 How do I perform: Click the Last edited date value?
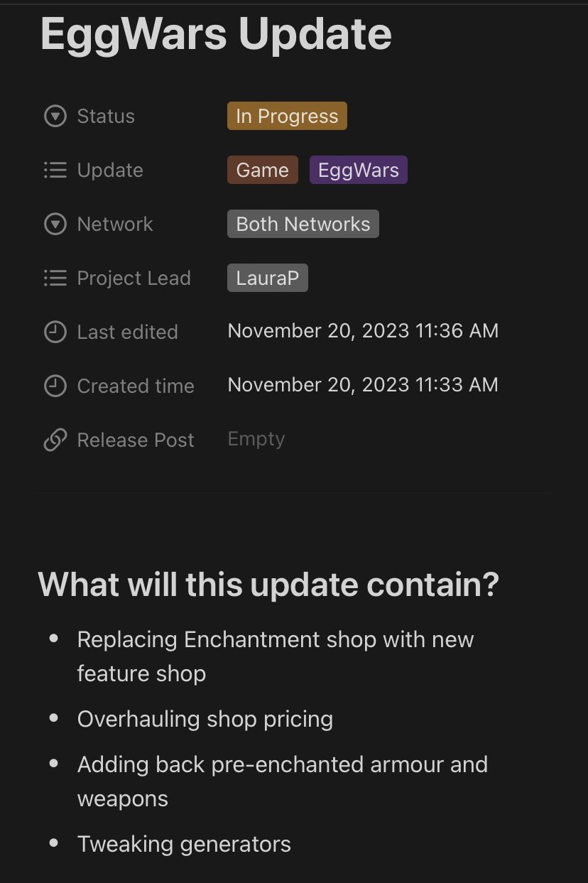363,331
